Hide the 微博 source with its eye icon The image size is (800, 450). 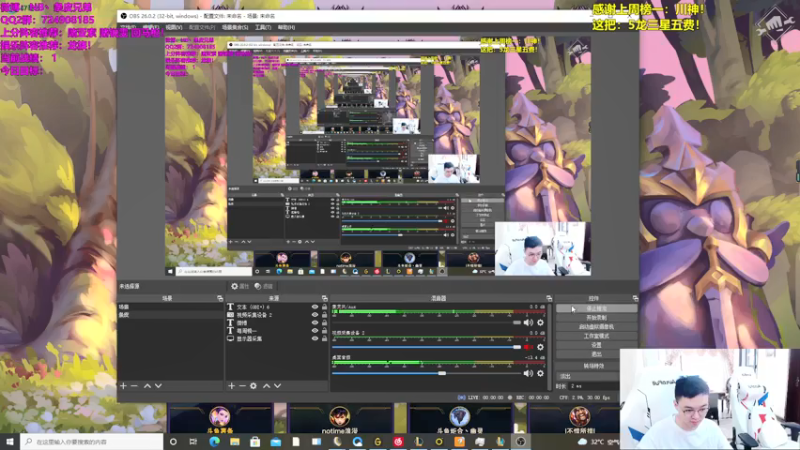pos(315,322)
